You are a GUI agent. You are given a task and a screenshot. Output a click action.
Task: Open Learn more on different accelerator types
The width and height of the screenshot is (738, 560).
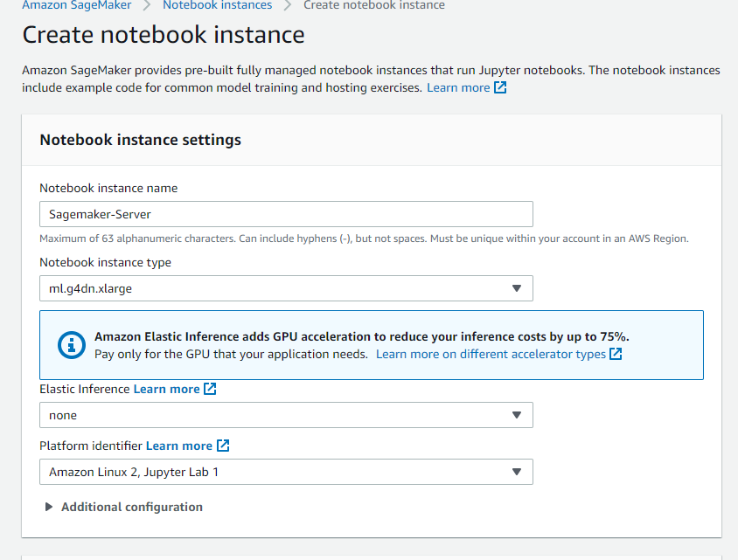click(x=491, y=354)
